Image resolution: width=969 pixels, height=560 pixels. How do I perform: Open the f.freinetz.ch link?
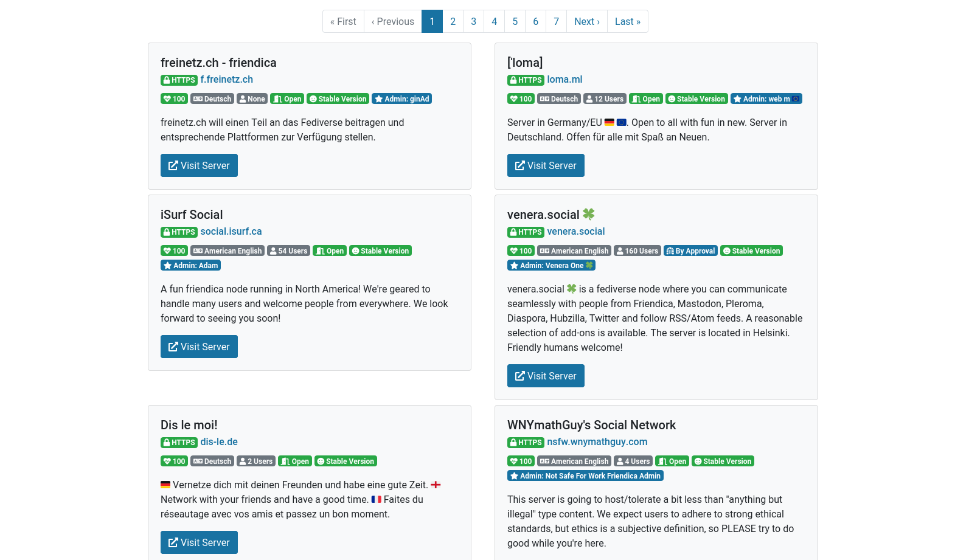click(x=226, y=80)
